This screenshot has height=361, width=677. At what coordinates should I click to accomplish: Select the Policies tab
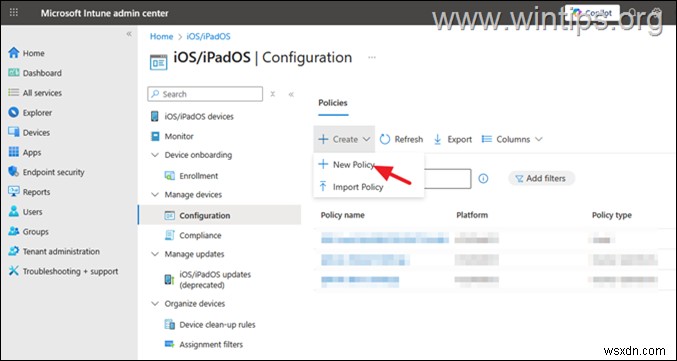click(x=333, y=103)
